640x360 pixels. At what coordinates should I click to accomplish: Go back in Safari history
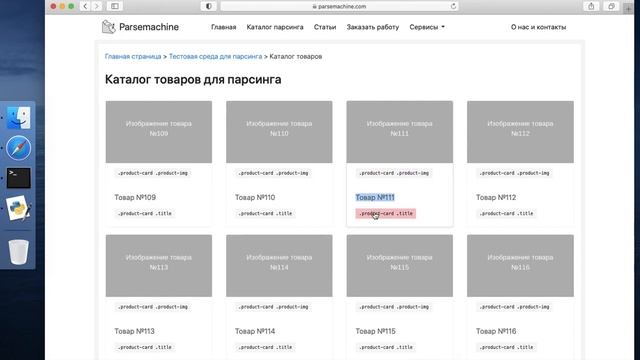tap(85, 6)
